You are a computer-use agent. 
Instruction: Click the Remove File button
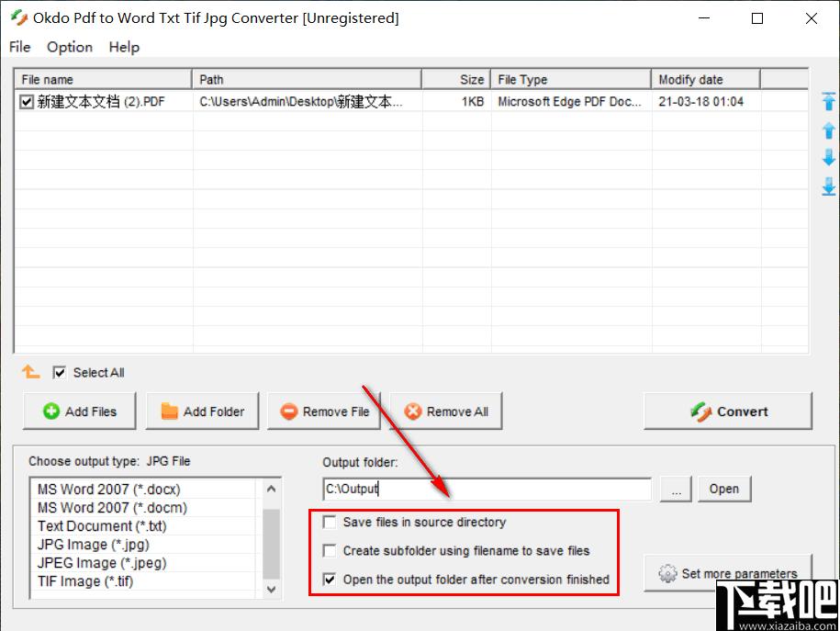pyautogui.click(x=324, y=411)
